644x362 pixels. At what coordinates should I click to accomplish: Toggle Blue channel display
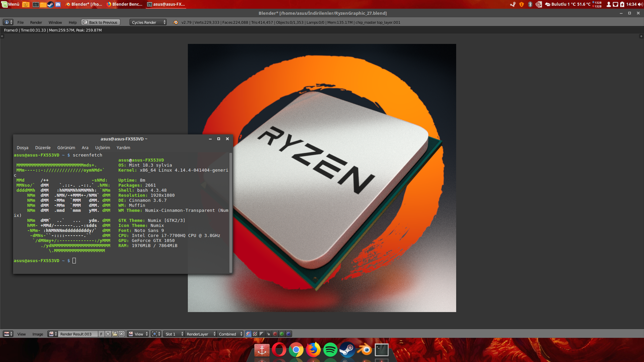coord(288,334)
